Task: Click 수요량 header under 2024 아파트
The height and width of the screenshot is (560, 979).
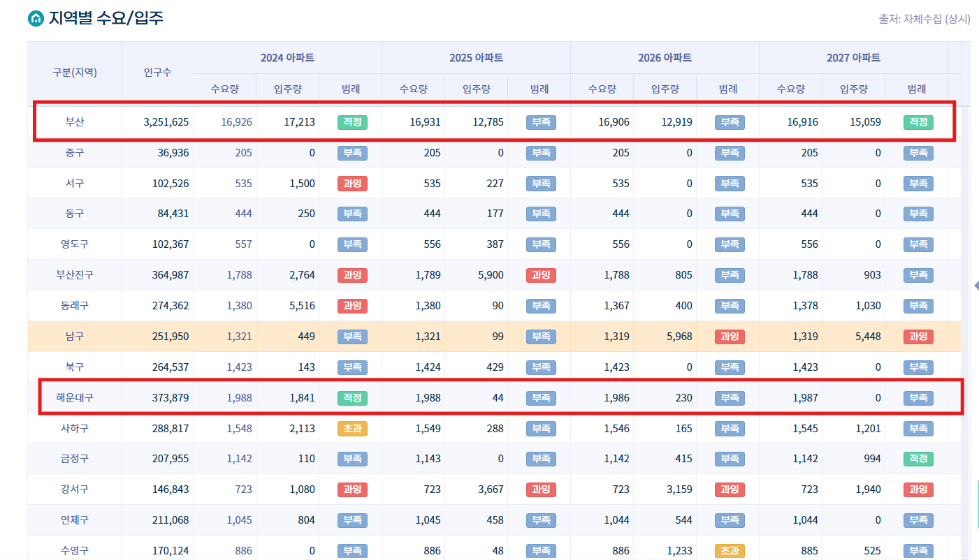Action: (224, 89)
